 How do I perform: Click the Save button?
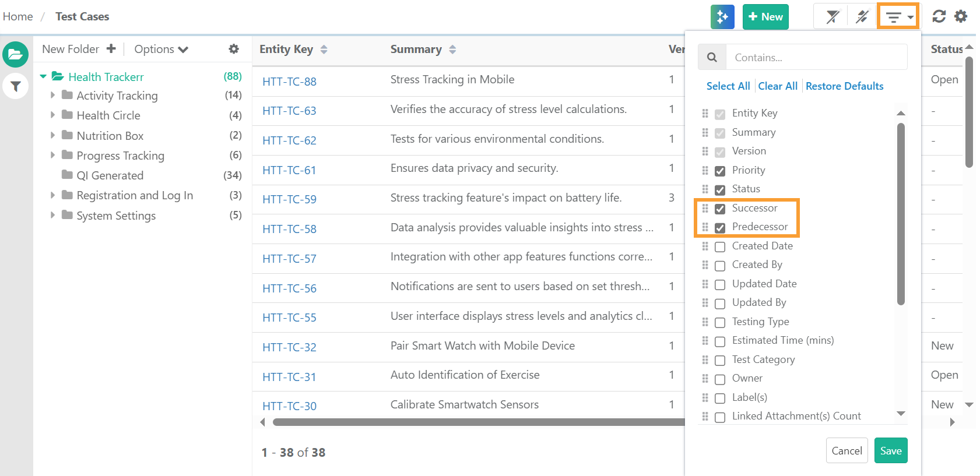(x=890, y=450)
